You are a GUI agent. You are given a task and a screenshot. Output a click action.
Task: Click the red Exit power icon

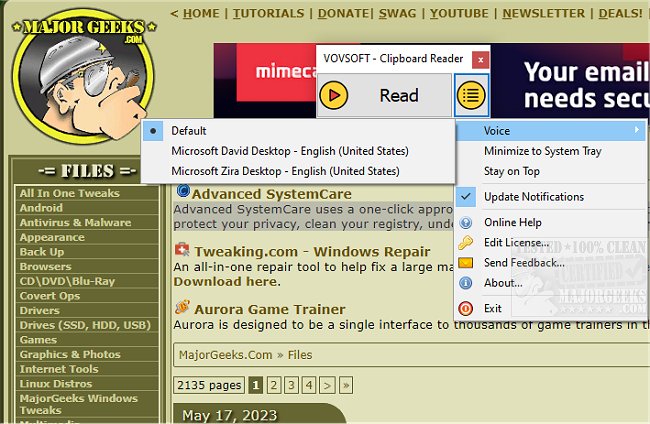466,308
